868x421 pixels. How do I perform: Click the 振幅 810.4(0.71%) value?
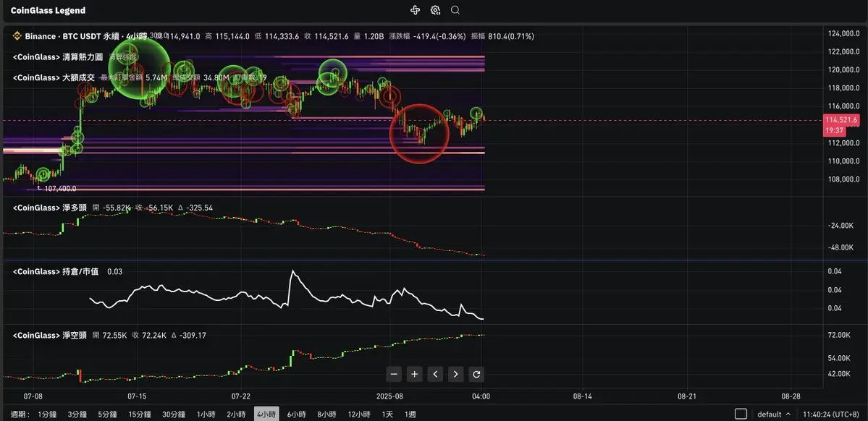502,36
